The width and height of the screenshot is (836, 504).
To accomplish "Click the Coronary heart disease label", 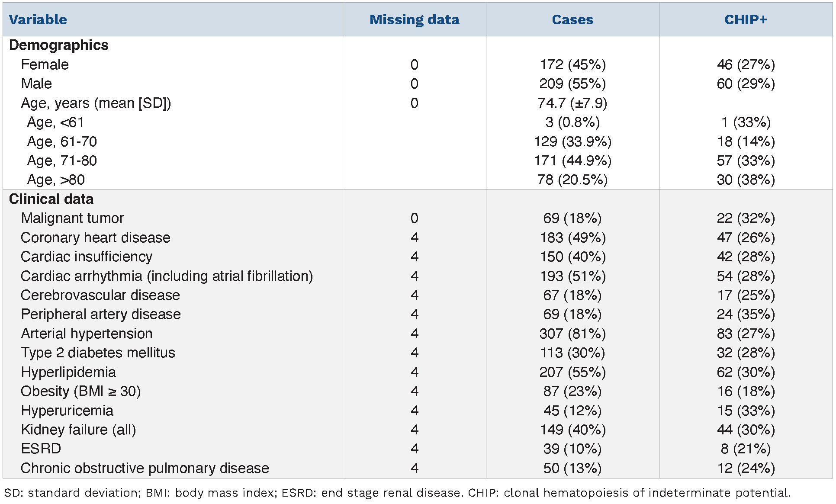I will [96, 238].
